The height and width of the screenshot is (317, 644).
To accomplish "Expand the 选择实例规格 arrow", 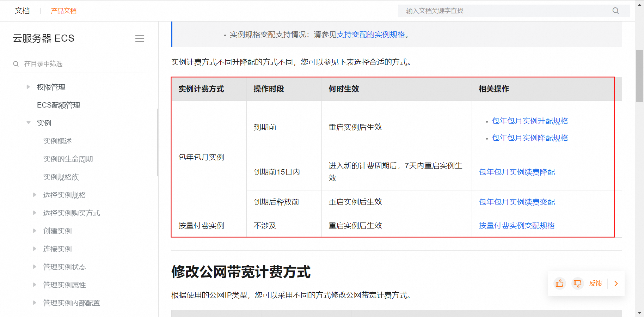I will coord(35,195).
